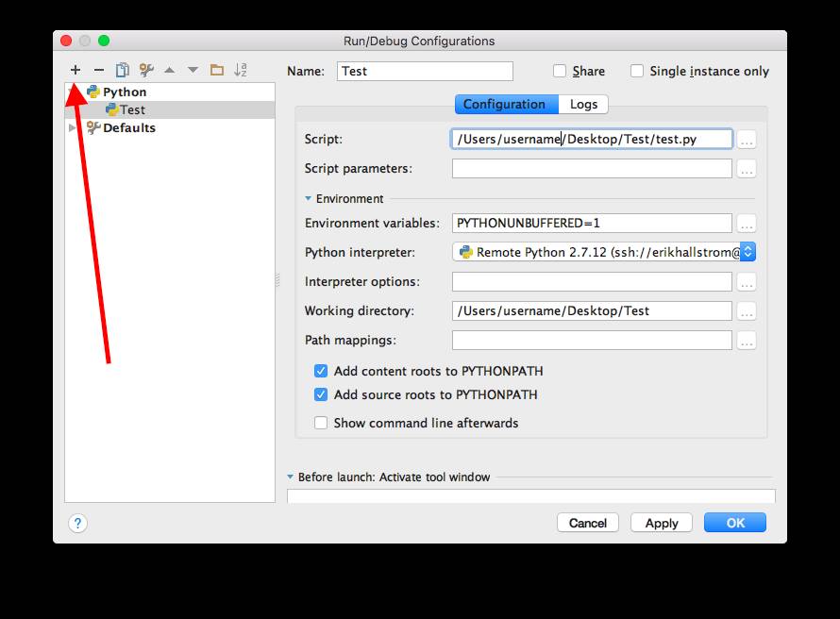Enable Show command line afterwards
Screen dimensions: 840x619
(x=321, y=423)
